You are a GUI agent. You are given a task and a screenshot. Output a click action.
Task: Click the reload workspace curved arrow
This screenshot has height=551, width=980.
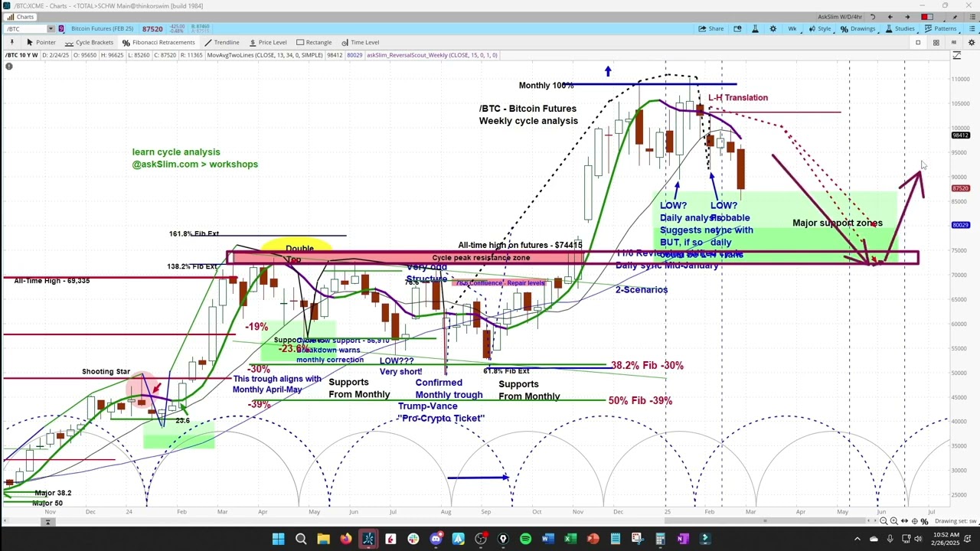point(874,17)
